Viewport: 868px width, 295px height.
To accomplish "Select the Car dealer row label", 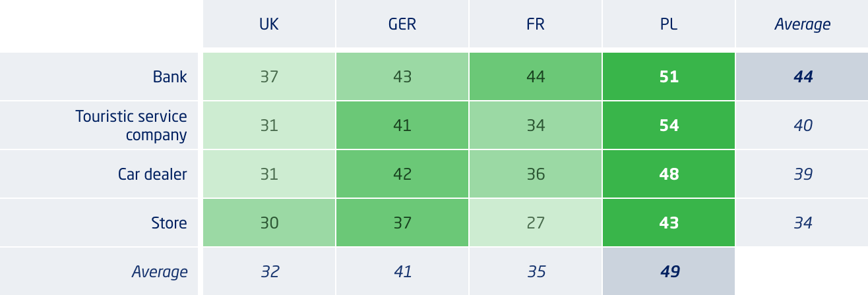I will click(152, 174).
